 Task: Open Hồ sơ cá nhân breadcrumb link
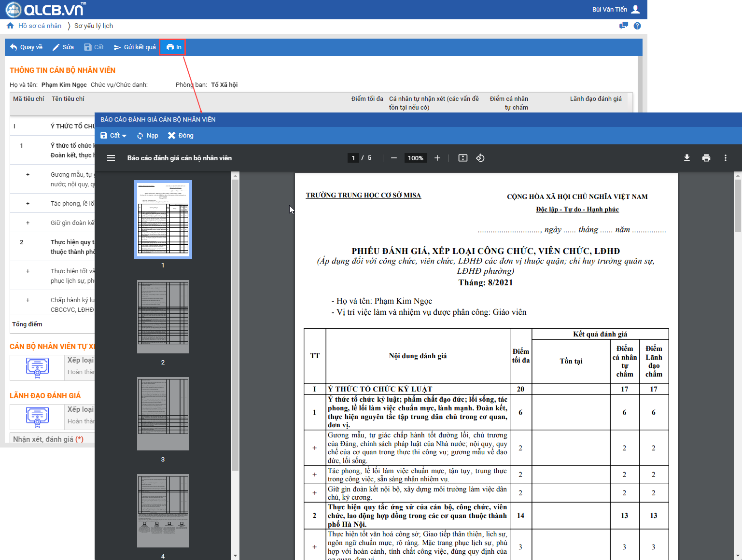tap(40, 26)
